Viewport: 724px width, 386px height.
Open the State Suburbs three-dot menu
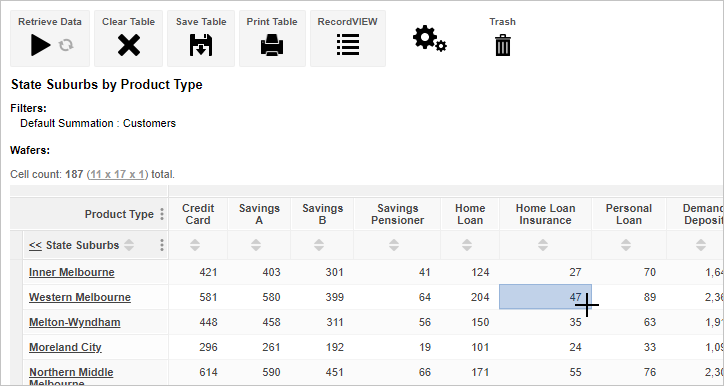point(162,245)
